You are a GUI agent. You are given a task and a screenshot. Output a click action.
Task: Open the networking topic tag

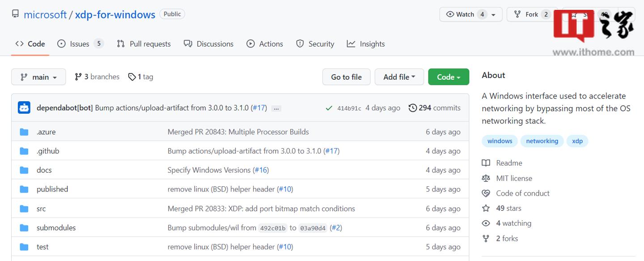tap(542, 141)
